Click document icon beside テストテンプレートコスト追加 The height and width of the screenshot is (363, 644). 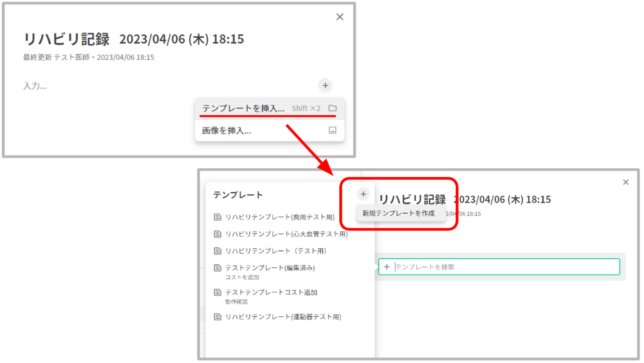tap(218, 292)
